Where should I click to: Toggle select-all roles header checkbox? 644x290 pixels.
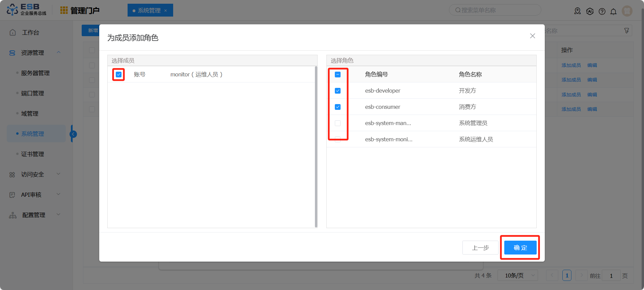coord(338,74)
